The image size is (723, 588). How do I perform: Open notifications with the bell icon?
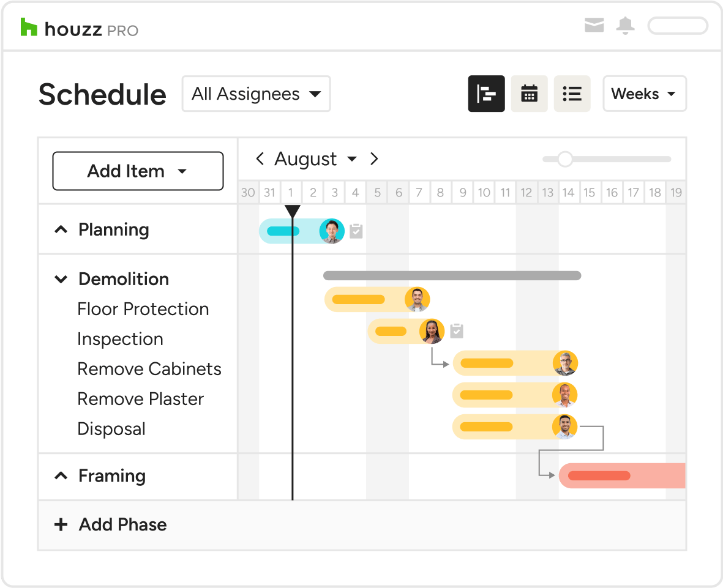[x=626, y=26]
